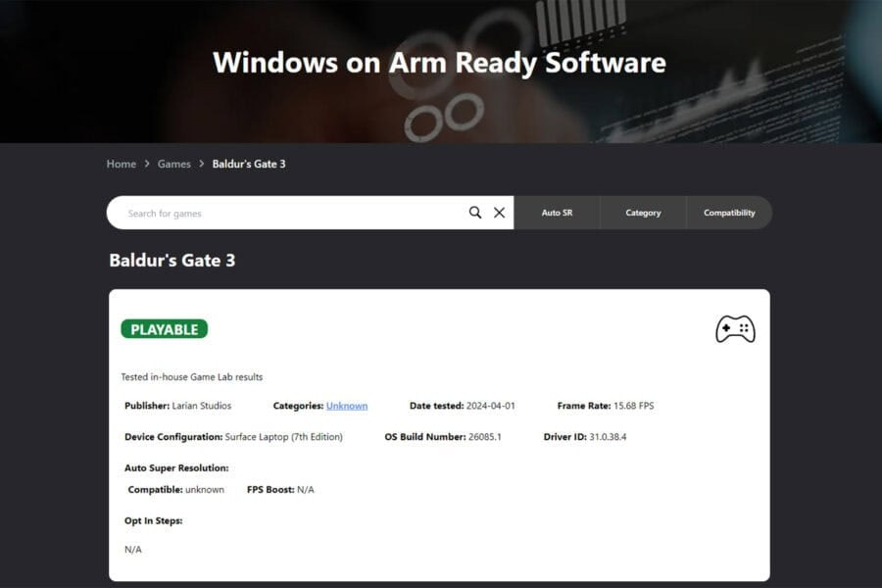Screen dimensions: 882x588
Task: Click the Driver ID 31.0.38.4 value
Action: [x=608, y=437]
